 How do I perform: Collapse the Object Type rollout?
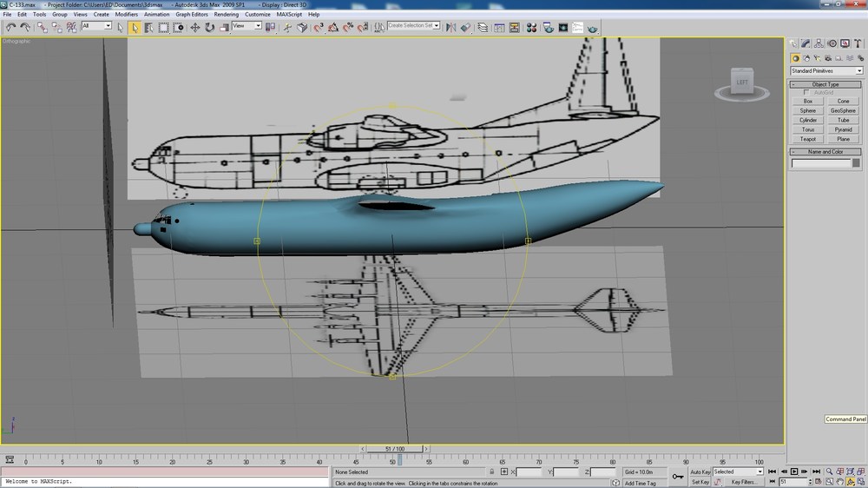tap(825, 84)
